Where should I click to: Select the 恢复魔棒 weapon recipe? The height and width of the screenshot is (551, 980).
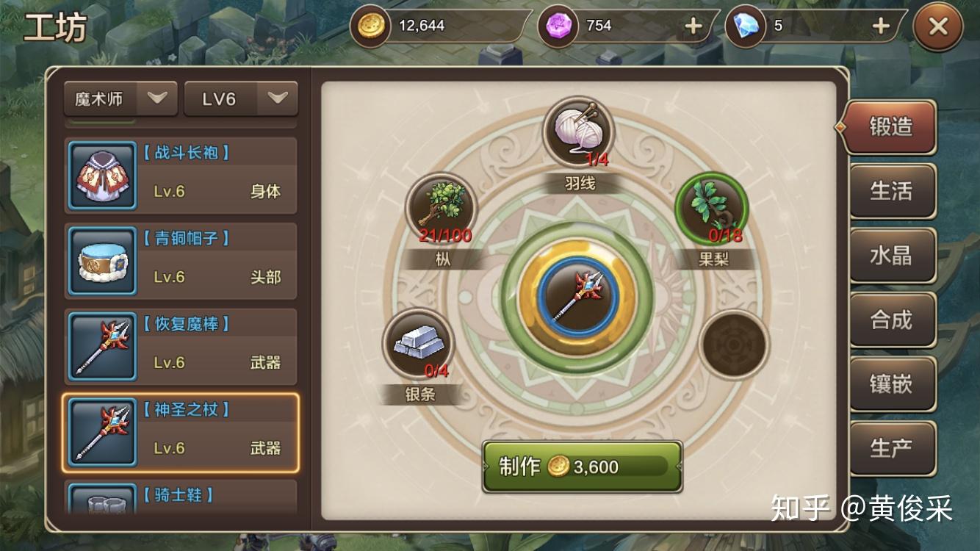[181, 347]
